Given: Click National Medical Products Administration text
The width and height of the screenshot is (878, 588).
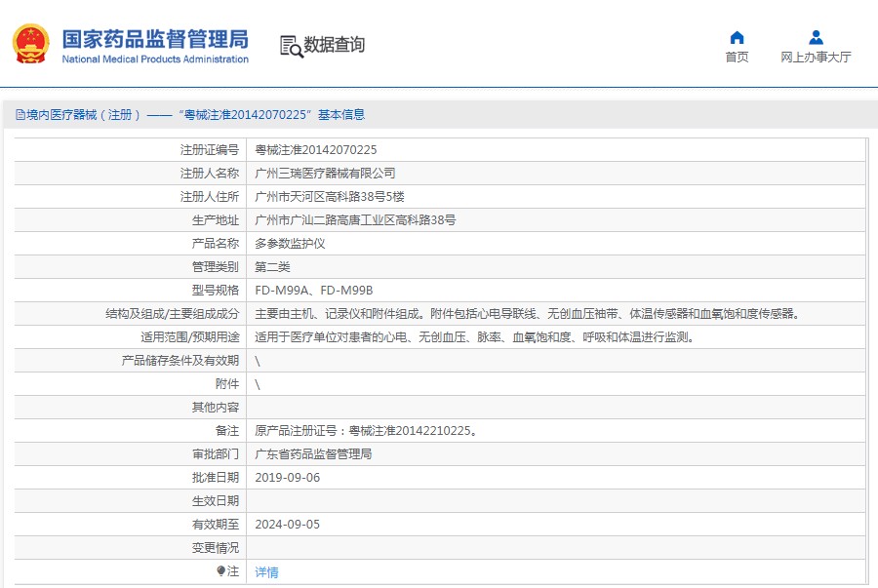Looking at the screenshot, I should click(155, 59).
